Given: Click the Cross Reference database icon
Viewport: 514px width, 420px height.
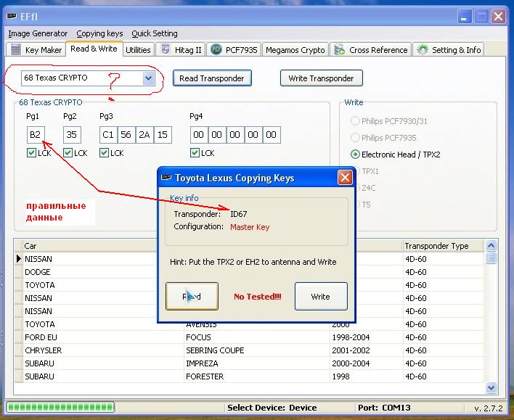Looking at the screenshot, I should click(x=339, y=50).
